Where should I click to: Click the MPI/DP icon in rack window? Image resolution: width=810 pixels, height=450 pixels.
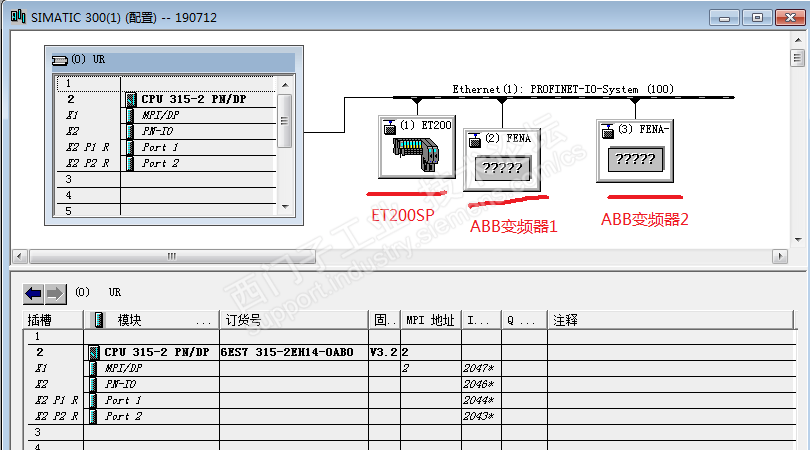pos(130,115)
